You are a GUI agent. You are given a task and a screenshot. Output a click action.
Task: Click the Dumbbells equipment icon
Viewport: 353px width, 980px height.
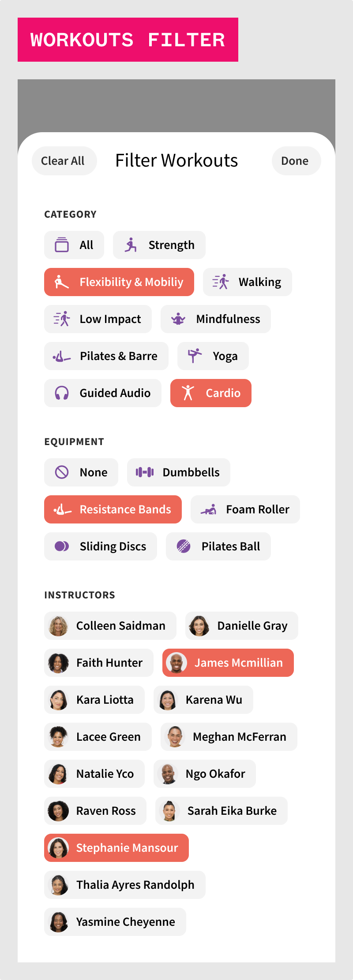[x=144, y=472]
